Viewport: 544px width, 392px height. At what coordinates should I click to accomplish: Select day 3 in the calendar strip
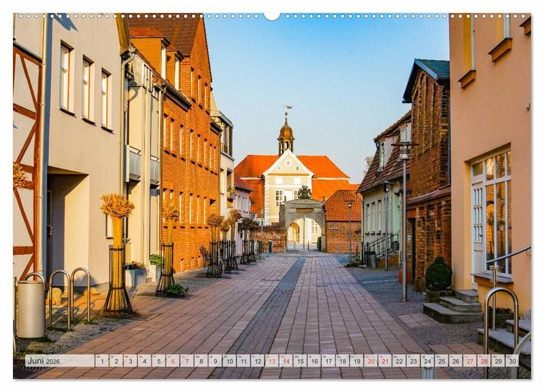point(130,361)
